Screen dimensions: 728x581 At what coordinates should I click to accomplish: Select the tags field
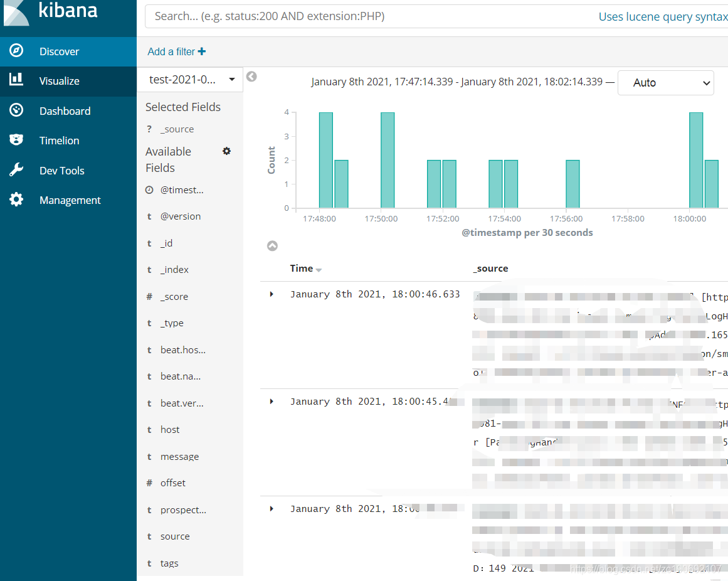(x=169, y=564)
